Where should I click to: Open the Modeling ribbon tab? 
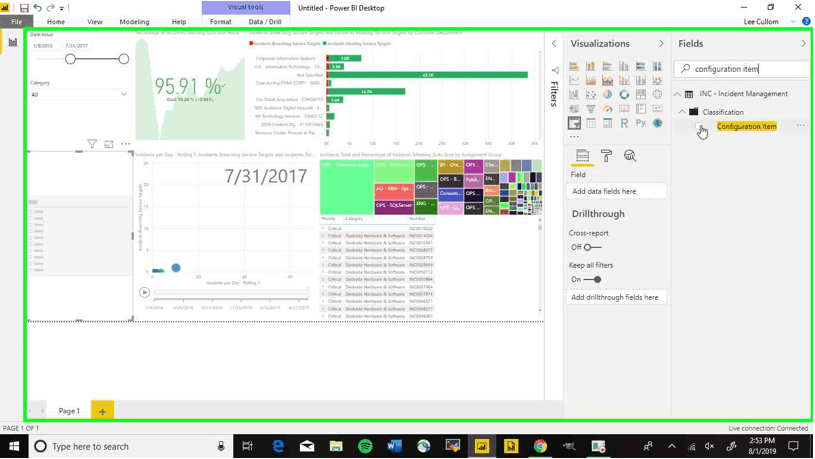pyautogui.click(x=134, y=22)
